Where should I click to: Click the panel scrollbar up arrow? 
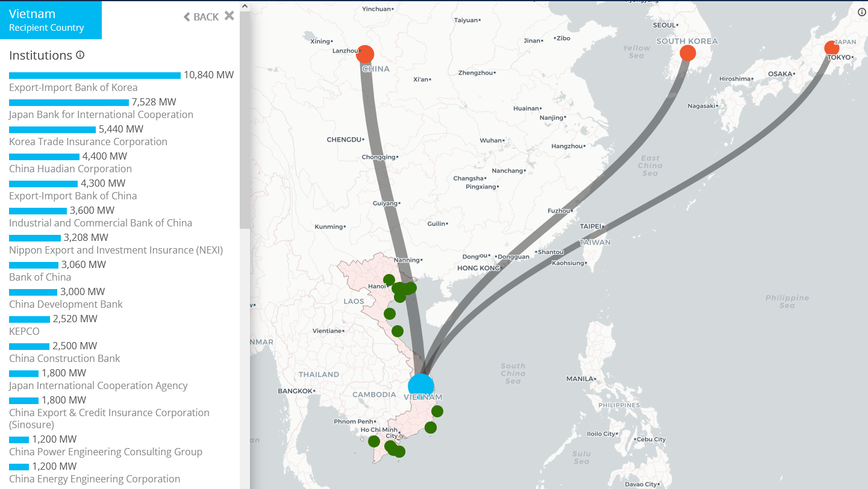tap(245, 6)
